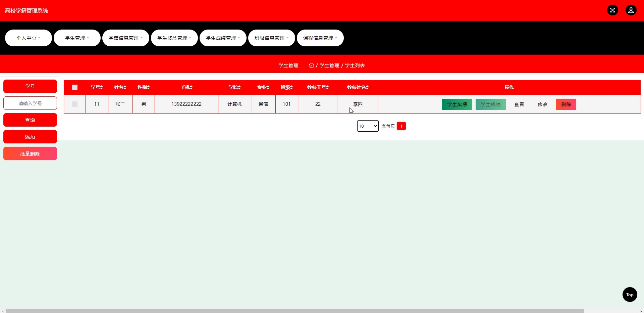Open the user profile icon

(631, 10)
